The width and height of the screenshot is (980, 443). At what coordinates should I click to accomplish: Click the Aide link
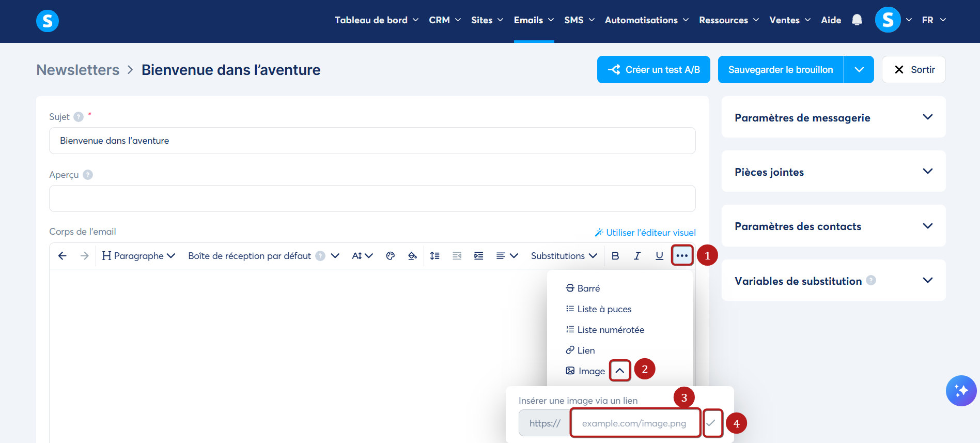click(x=831, y=20)
